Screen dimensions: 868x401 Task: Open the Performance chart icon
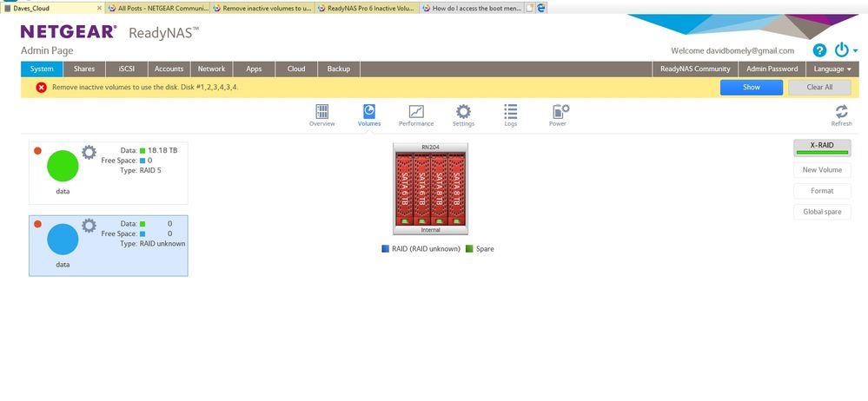click(x=416, y=111)
